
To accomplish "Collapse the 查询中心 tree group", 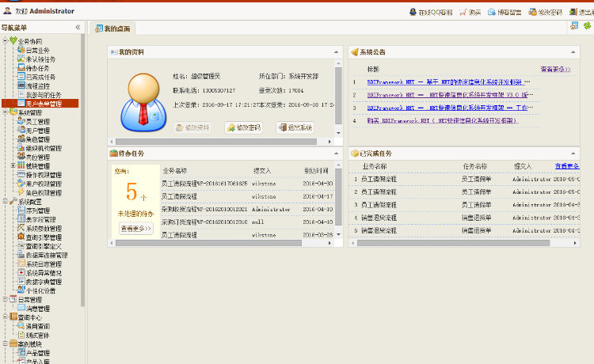I will tap(6, 317).
